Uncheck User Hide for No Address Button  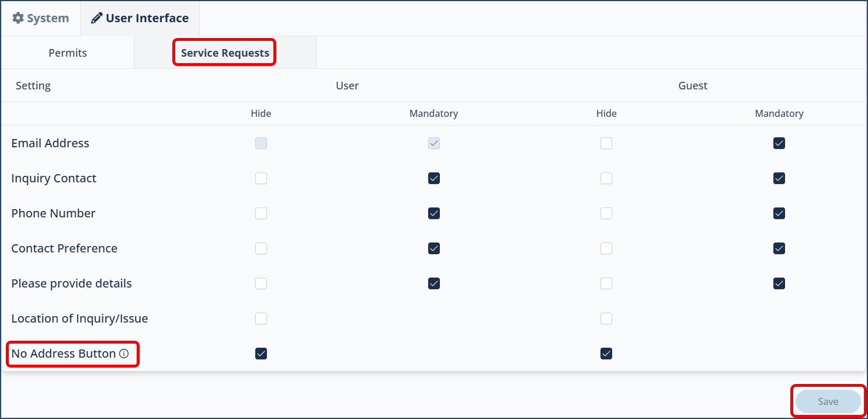[x=261, y=354]
